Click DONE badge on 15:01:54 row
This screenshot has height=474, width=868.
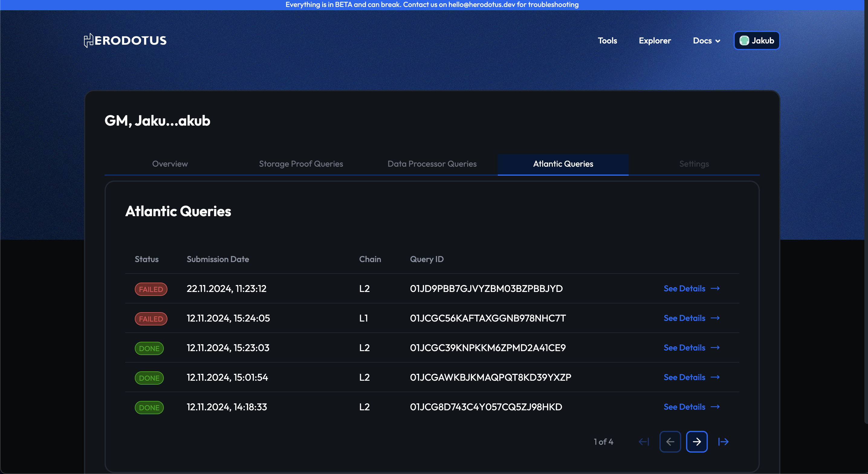149,378
